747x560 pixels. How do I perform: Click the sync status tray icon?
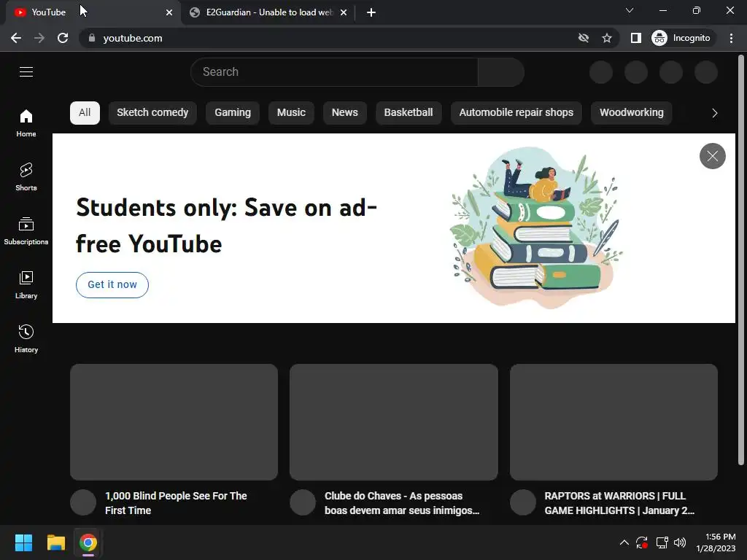click(x=642, y=542)
